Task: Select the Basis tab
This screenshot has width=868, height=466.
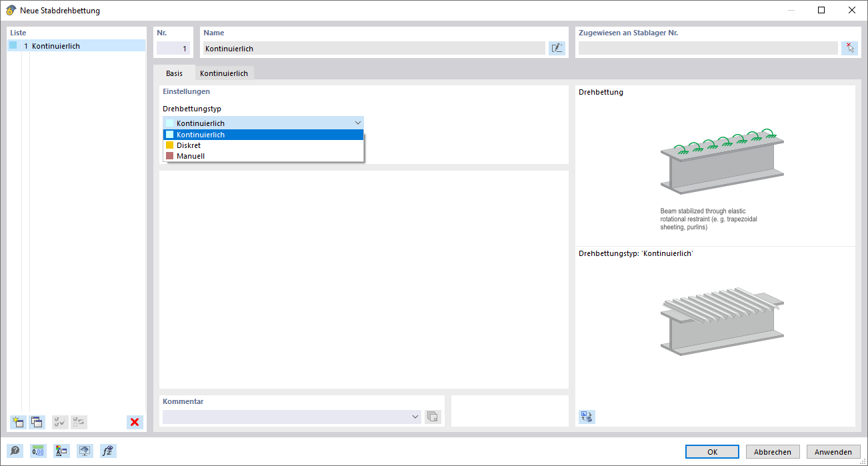Action: click(174, 73)
